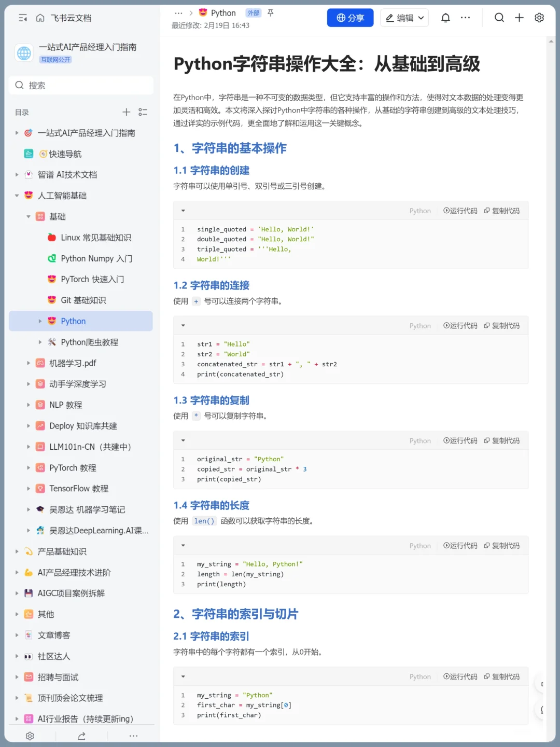Expand the PyTorch 教程 tree item

coord(29,467)
